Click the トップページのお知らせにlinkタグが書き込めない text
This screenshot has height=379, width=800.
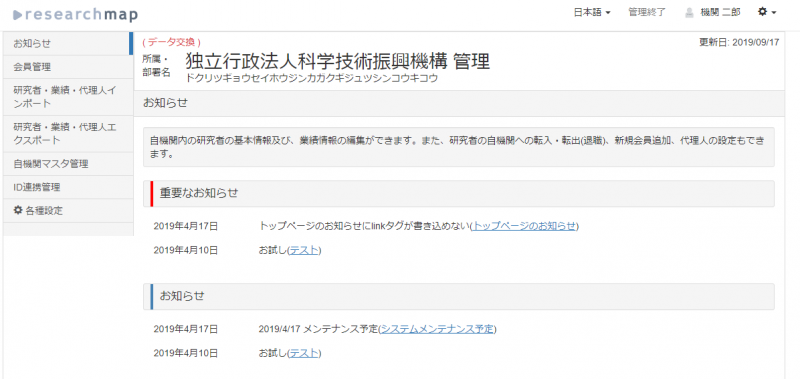point(364,226)
